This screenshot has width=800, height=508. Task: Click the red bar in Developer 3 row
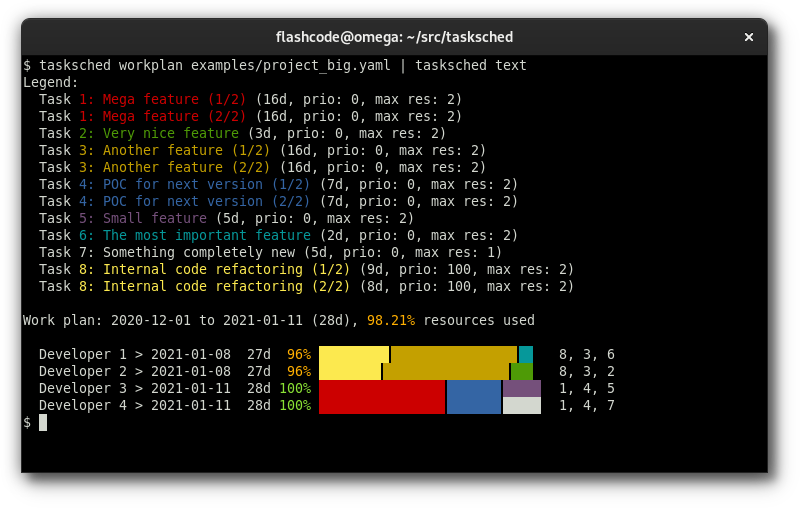point(382,389)
